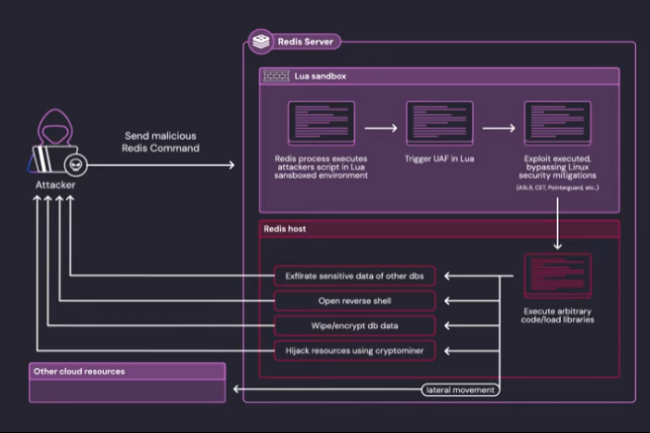Click the Lua sandbox header grid icon
Screen dimensions: 650x433
pos(275,76)
